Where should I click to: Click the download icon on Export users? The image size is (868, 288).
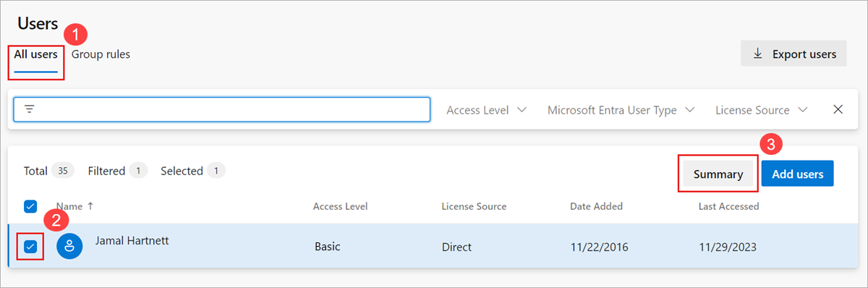coord(758,54)
